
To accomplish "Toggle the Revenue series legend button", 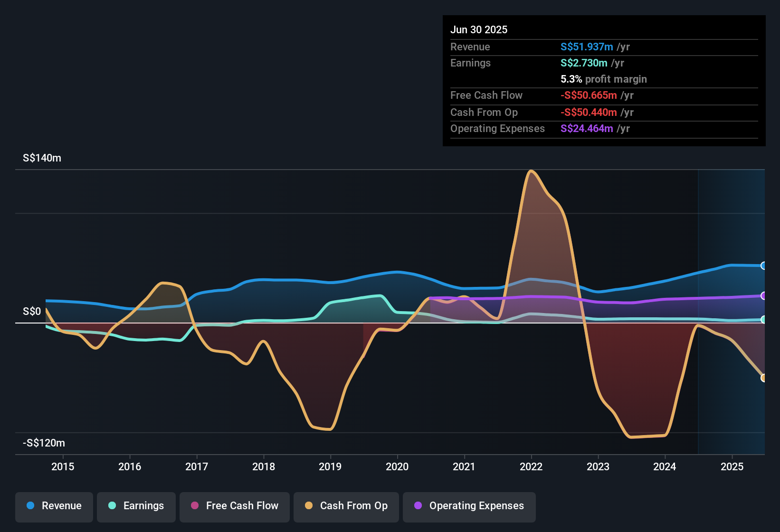I will click(x=54, y=506).
